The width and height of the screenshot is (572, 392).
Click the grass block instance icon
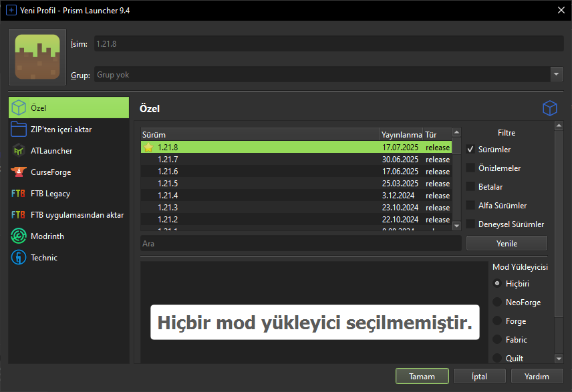coord(37,57)
